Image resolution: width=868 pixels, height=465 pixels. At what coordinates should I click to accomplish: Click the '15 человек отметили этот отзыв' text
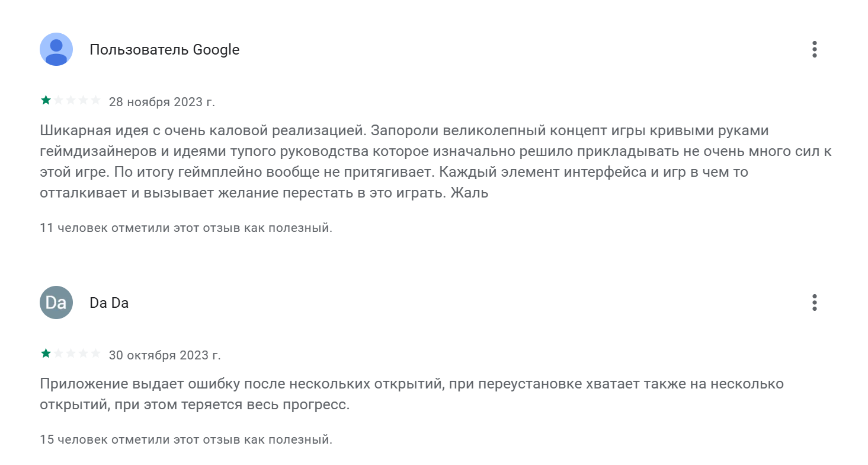(186, 440)
